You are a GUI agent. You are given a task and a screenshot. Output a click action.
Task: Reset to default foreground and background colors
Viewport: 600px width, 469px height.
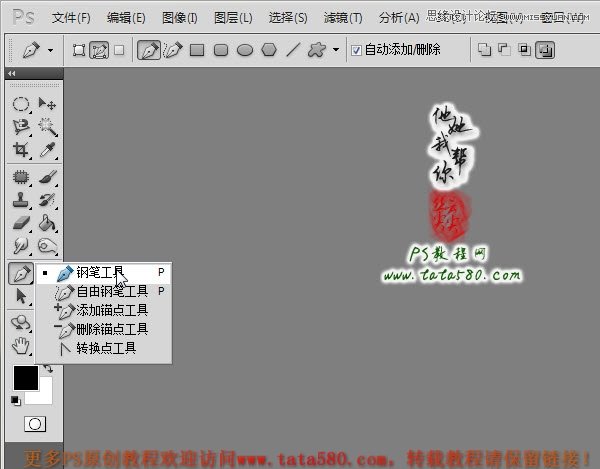pyautogui.click(x=15, y=401)
